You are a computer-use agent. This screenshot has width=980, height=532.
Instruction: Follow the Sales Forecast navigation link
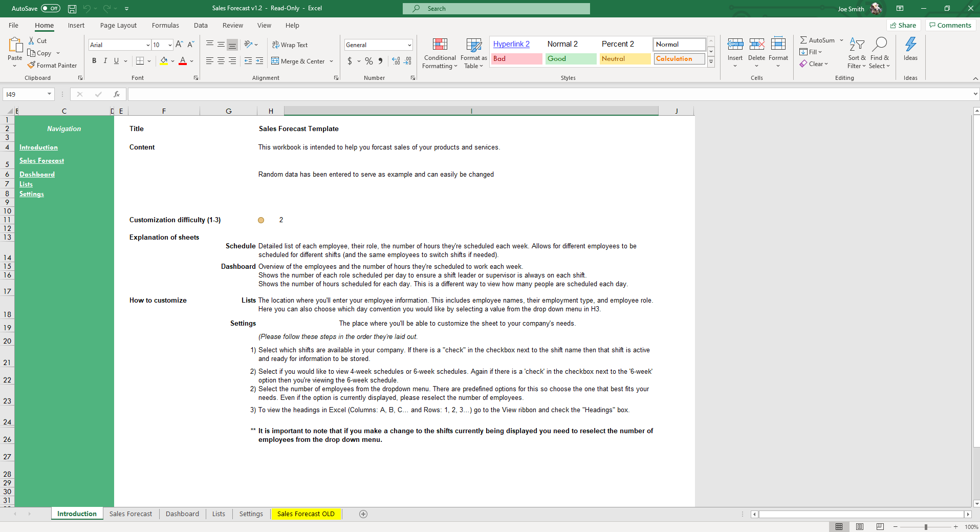(x=42, y=160)
